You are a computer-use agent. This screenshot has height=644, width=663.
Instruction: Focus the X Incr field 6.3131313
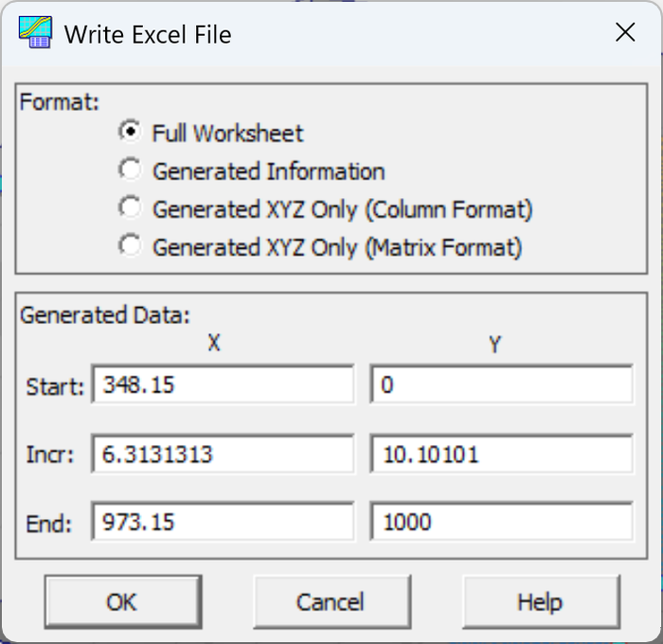(223, 454)
